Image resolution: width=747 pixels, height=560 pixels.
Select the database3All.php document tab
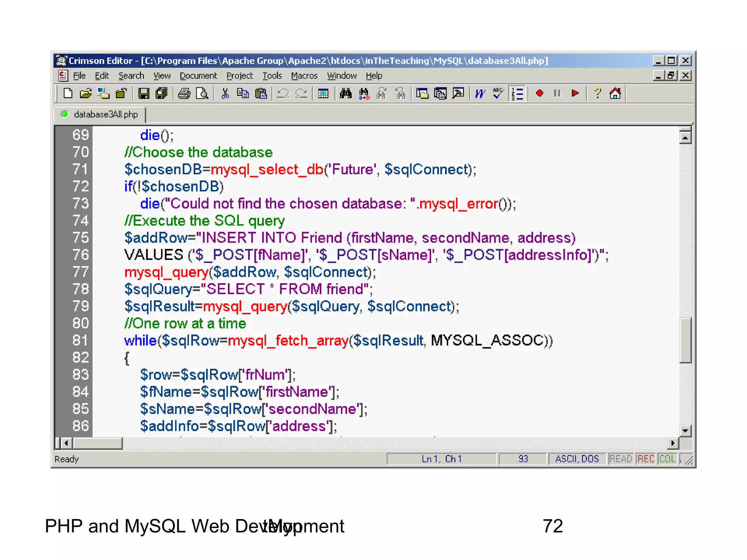(x=100, y=114)
